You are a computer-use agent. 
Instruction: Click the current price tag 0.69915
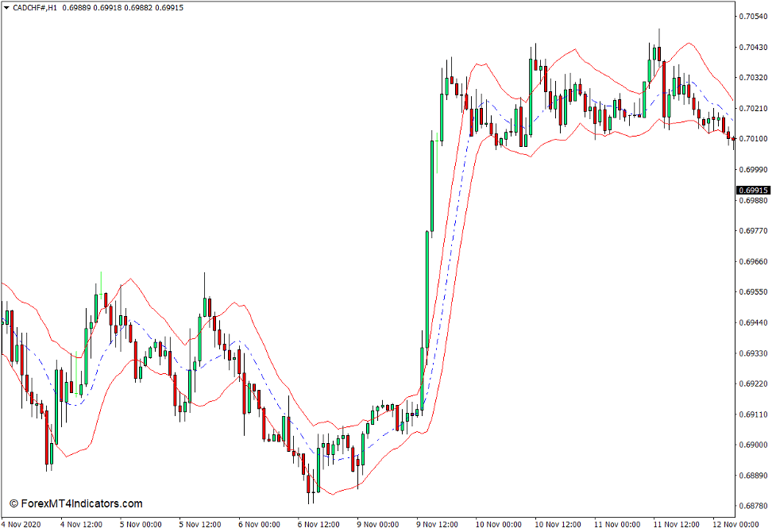[753, 191]
